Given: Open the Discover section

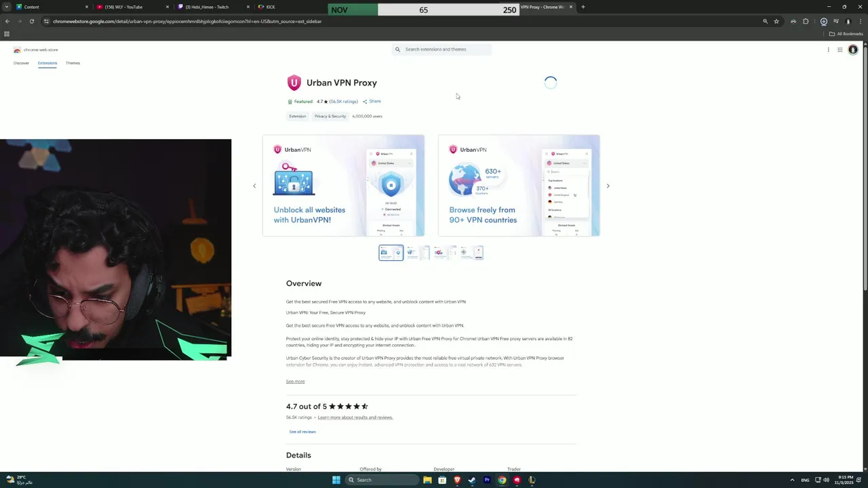Looking at the screenshot, I should click(21, 63).
